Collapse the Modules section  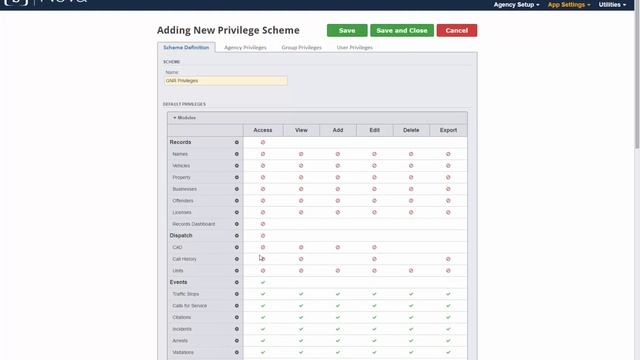pos(184,118)
